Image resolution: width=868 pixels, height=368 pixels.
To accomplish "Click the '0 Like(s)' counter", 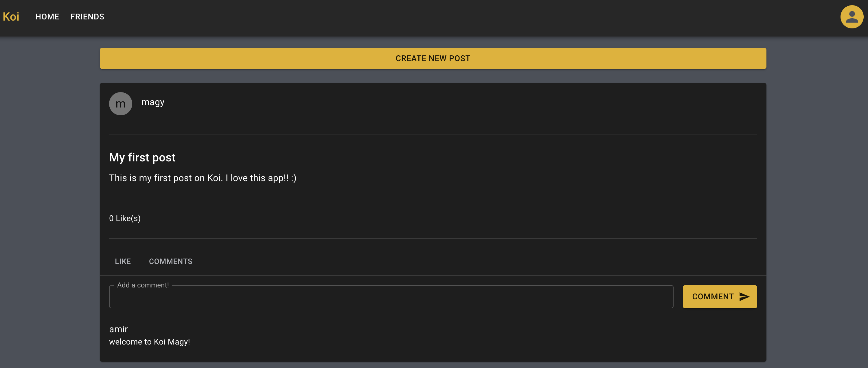I will click(125, 218).
